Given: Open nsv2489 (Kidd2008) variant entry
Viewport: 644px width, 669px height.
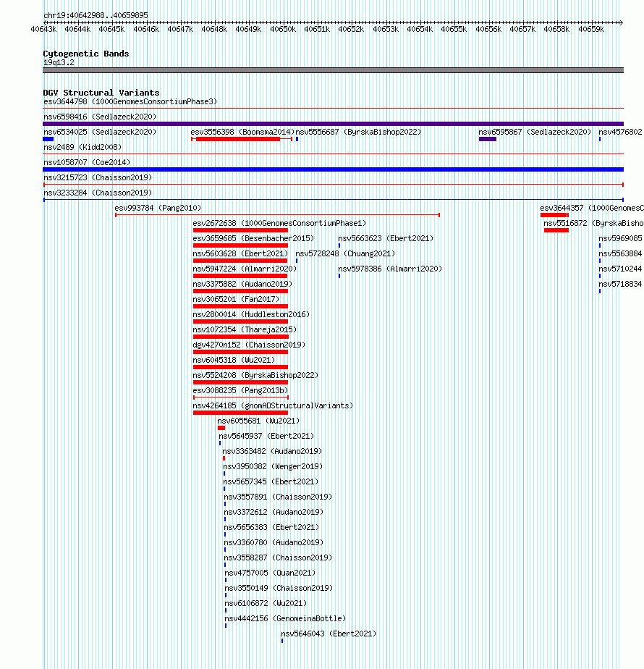Looking at the screenshot, I should pos(82,147).
